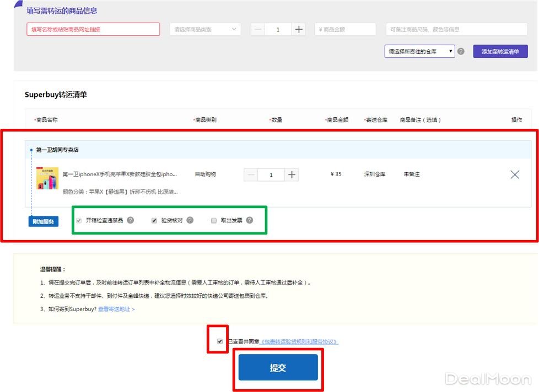The image size is (539, 392).
Task: Open the 包裹转运验货规则和服务协议 link
Action: point(299,342)
